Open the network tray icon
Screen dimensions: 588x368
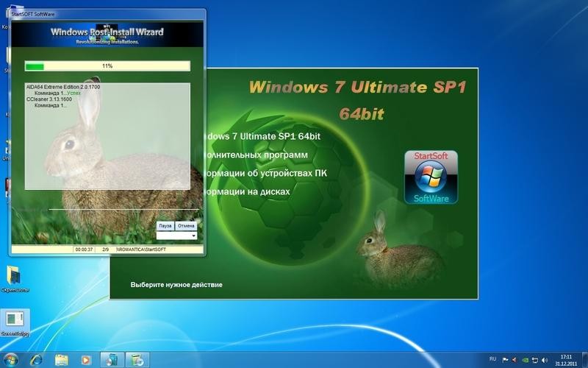point(535,360)
